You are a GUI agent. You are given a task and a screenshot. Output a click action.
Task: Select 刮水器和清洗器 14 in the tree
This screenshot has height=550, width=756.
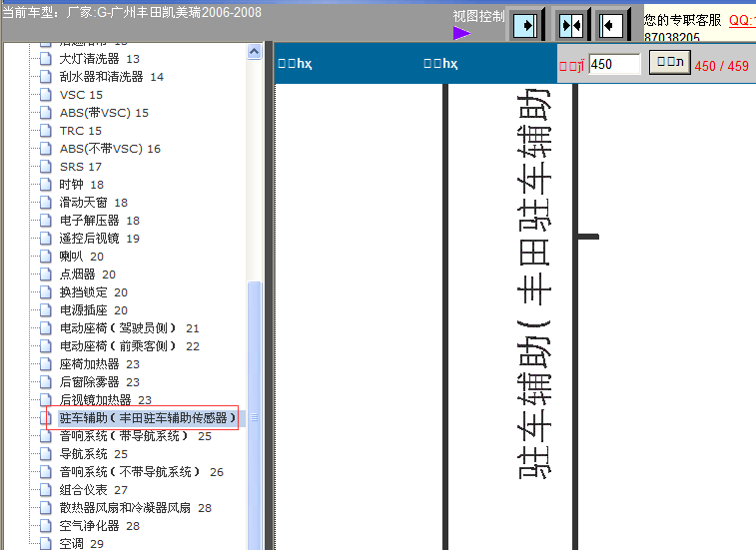[112, 77]
